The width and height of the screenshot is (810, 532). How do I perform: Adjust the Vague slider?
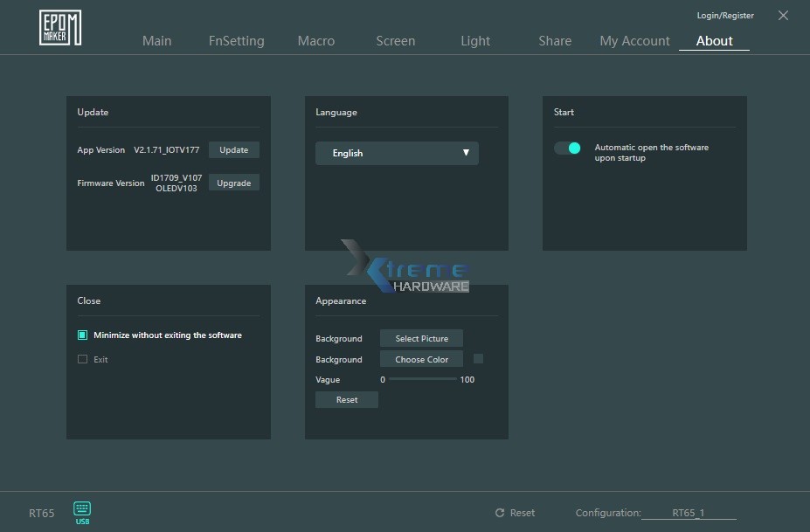pos(424,379)
